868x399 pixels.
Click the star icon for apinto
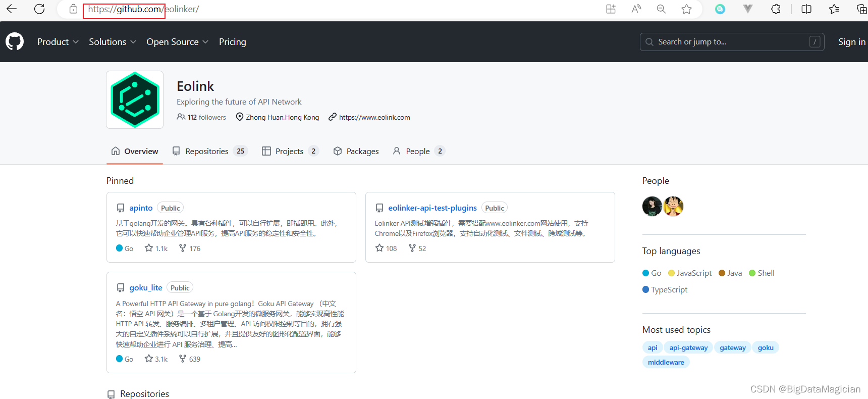coord(149,248)
